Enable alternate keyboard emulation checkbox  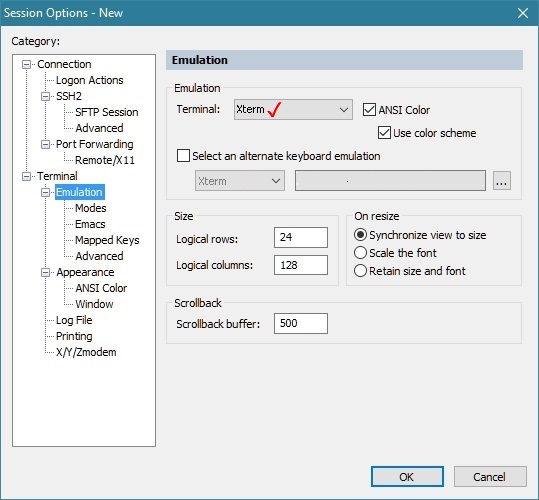click(183, 156)
